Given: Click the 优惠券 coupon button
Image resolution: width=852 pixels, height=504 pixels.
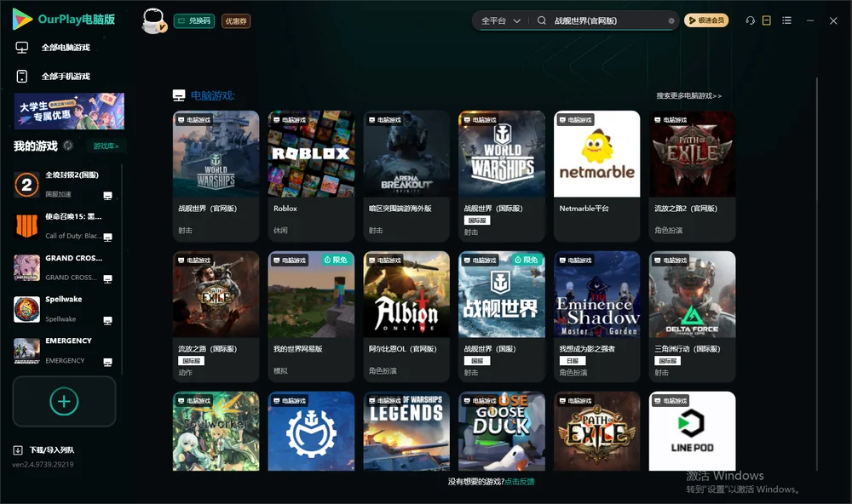Looking at the screenshot, I should tap(236, 21).
